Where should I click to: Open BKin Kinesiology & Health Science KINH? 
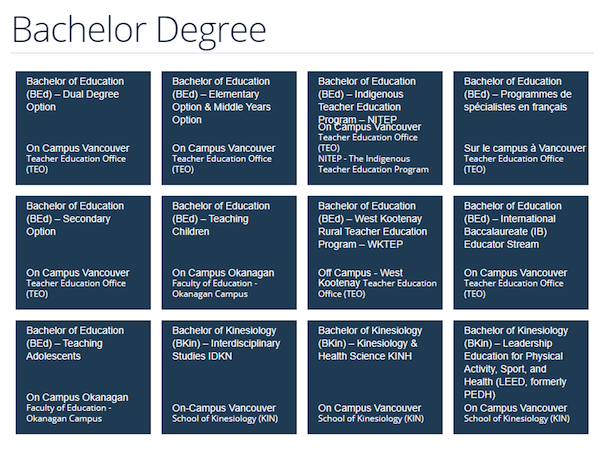(375, 377)
